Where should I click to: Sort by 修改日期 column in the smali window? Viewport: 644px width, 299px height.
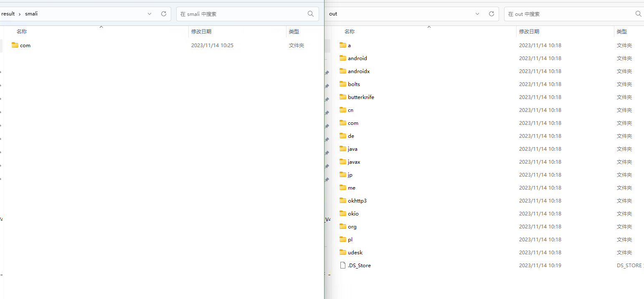pos(201,31)
